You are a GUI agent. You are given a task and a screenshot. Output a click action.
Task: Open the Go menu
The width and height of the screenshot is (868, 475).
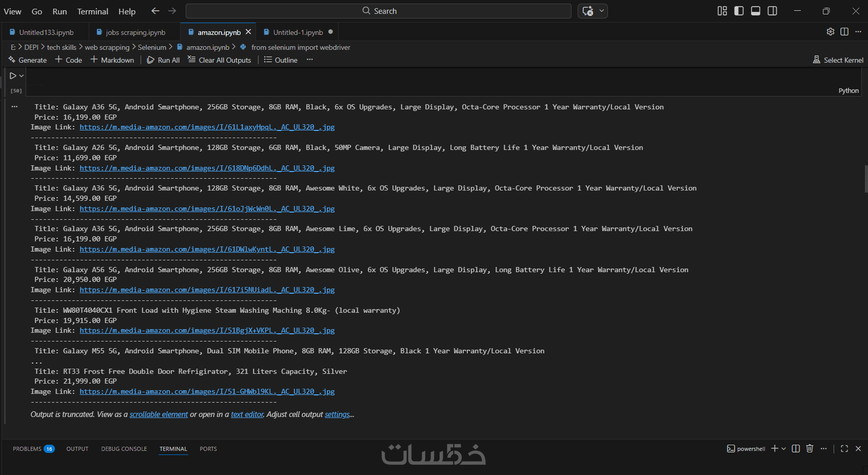point(37,11)
